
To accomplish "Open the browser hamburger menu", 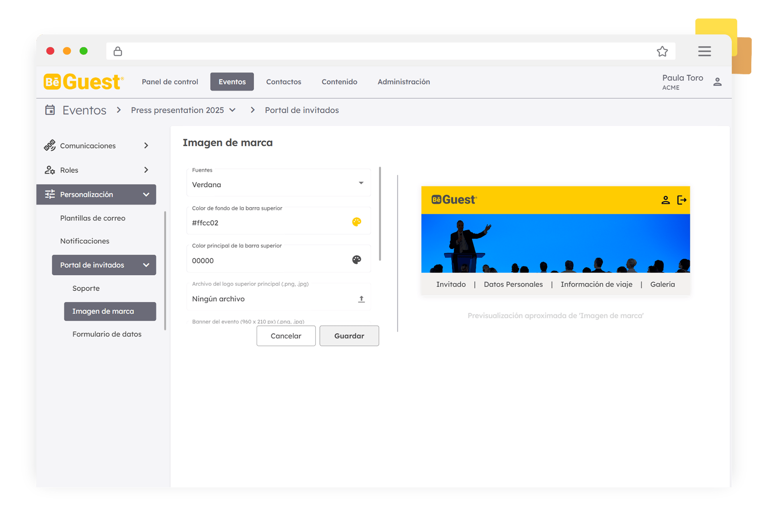I will [704, 51].
